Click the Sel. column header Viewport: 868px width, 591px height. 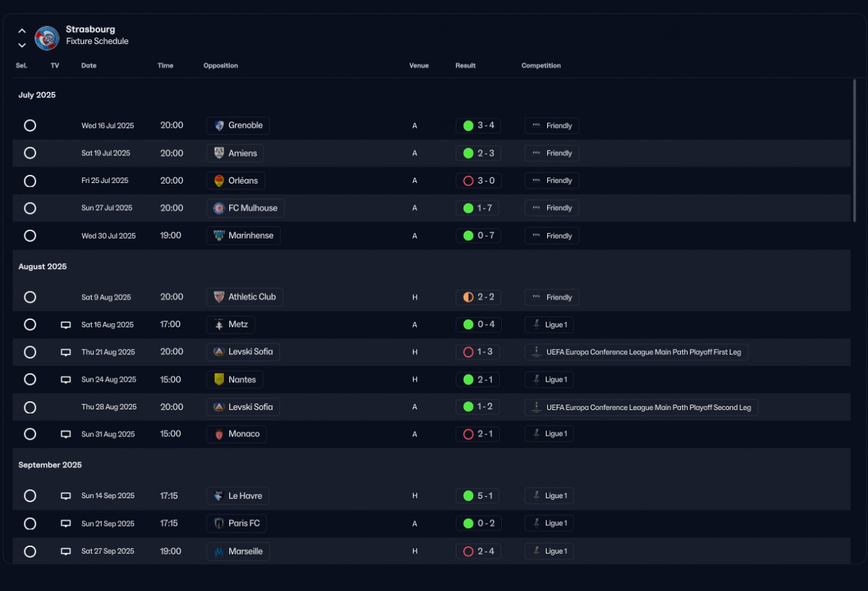tap(21, 66)
